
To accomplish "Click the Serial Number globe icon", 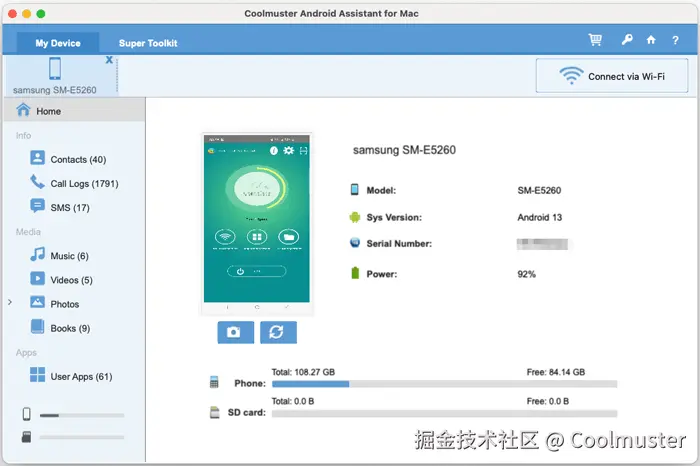I will click(355, 243).
